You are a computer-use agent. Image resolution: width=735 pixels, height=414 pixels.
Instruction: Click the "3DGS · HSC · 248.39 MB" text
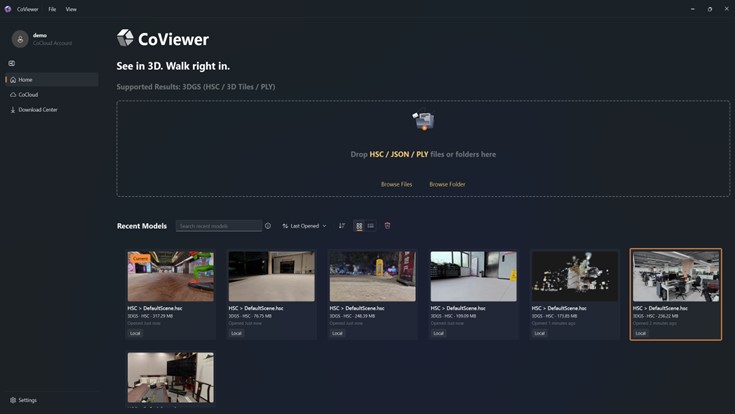pos(352,316)
